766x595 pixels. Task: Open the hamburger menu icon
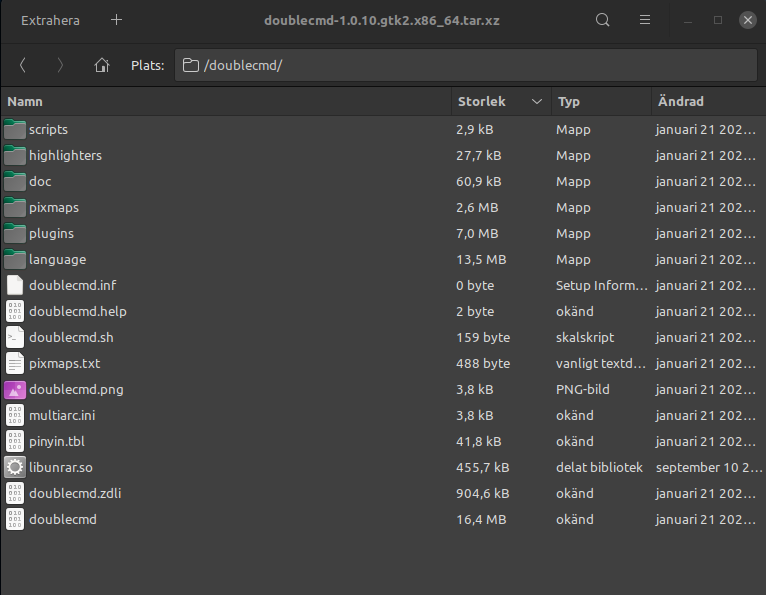(645, 20)
